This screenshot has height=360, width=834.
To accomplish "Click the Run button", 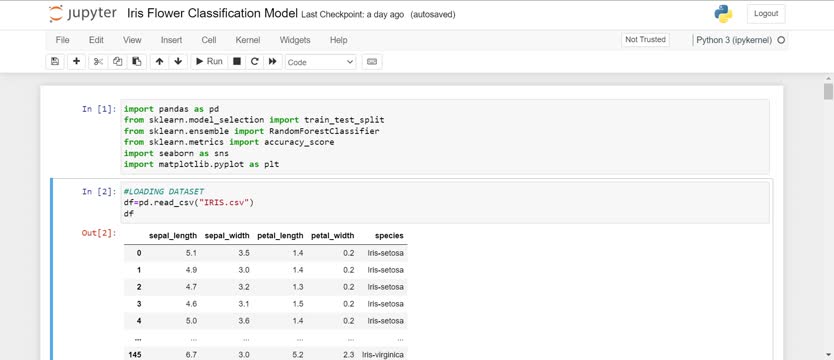I will click(210, 62).
